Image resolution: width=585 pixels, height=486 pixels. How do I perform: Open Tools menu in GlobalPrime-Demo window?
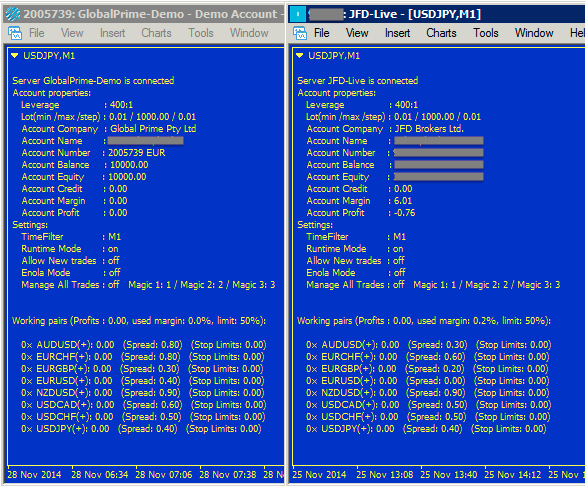[x=201, y=33]
